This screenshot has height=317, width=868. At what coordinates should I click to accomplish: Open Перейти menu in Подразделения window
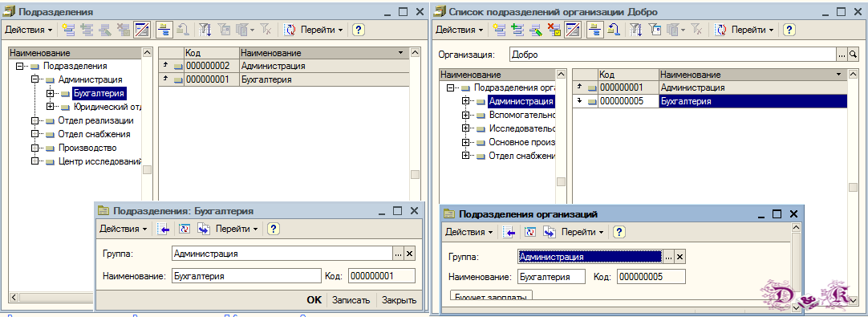point(322,30)
